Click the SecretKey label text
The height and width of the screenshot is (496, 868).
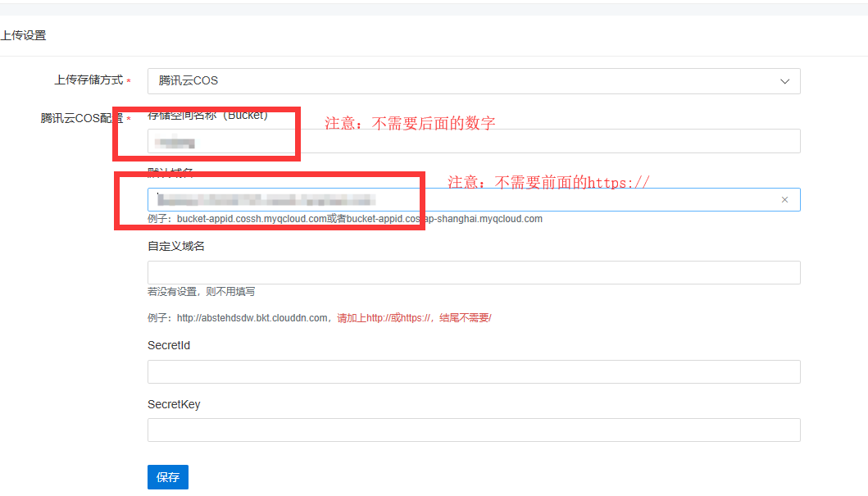coord(174,405)
